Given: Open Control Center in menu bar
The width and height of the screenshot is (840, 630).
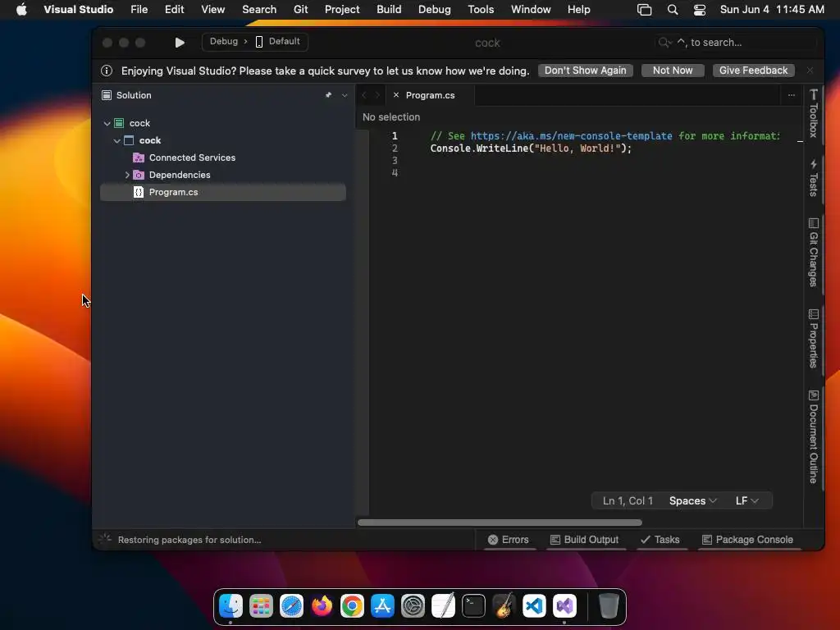Looking at the screenshot, I should click(699, 10).
